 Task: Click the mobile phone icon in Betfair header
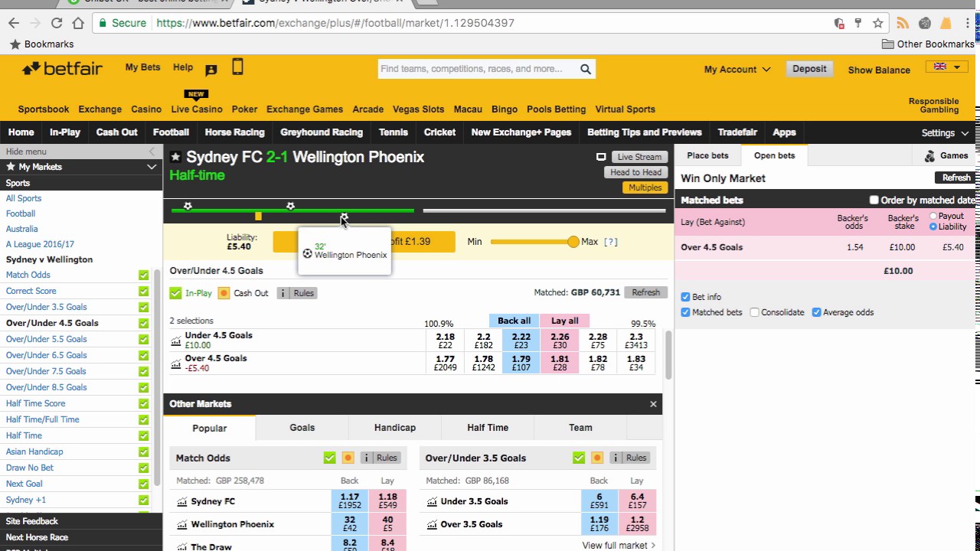237,67
